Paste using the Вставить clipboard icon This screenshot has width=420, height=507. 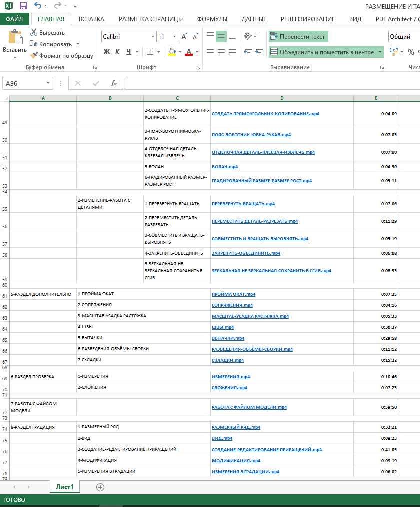point(15,36)
